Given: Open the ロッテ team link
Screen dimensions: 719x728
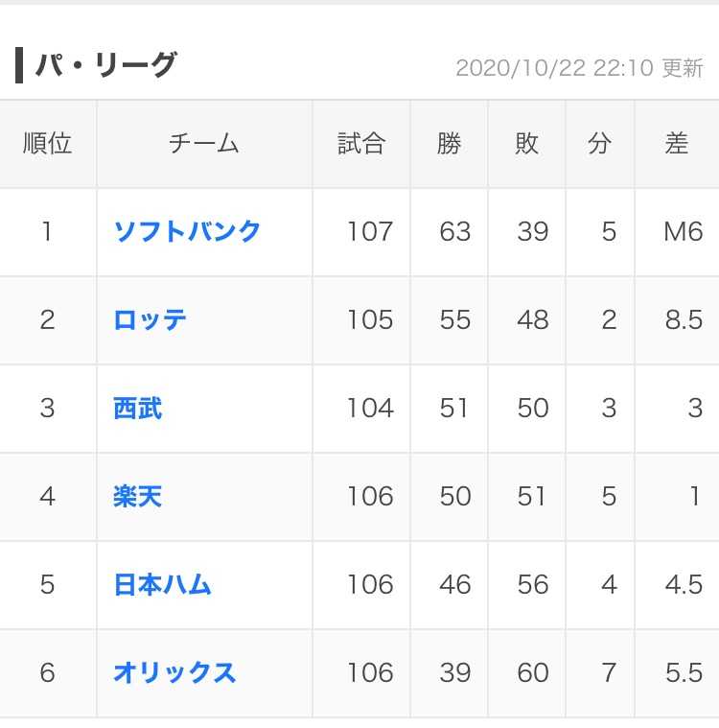Looking at the screenshot, I should tap(150, 320).
